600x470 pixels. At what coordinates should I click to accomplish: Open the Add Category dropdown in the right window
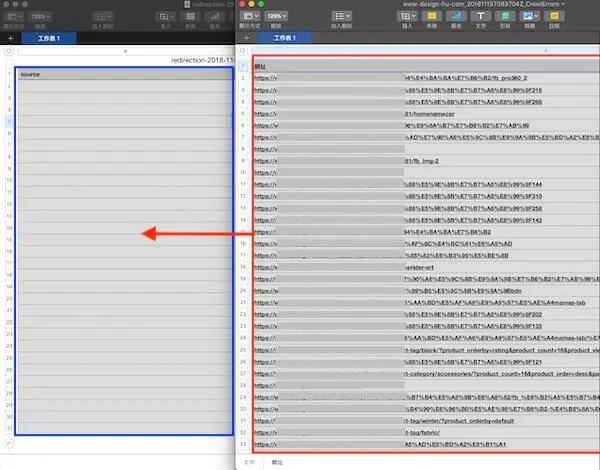[x=342, y=16]
